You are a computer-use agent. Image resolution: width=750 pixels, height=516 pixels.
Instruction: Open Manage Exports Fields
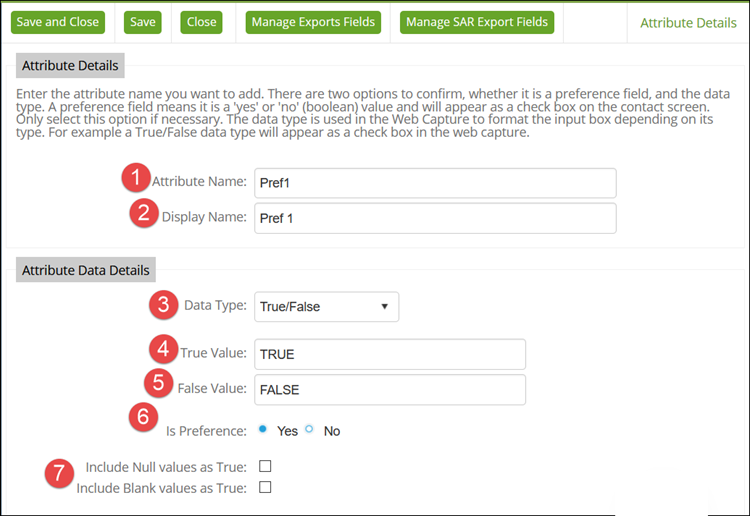tap(313, 22)
